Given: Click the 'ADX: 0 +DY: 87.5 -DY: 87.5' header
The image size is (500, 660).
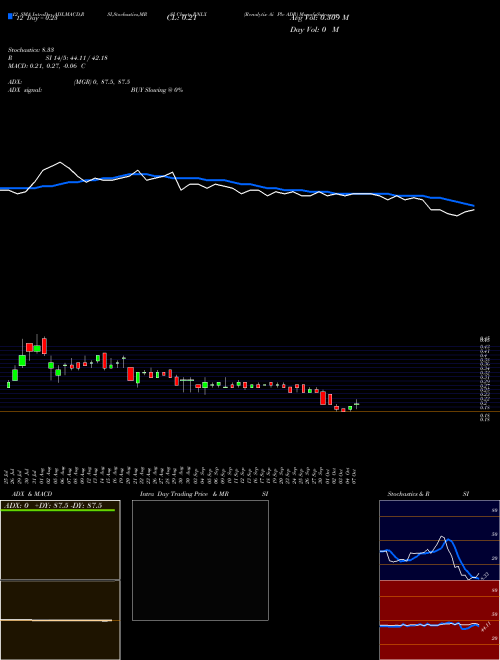Looking at the screenshot, I should 53,506.
